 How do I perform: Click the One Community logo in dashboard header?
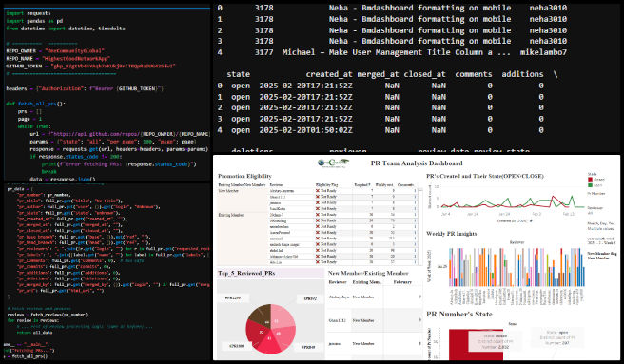click(333, 163)
